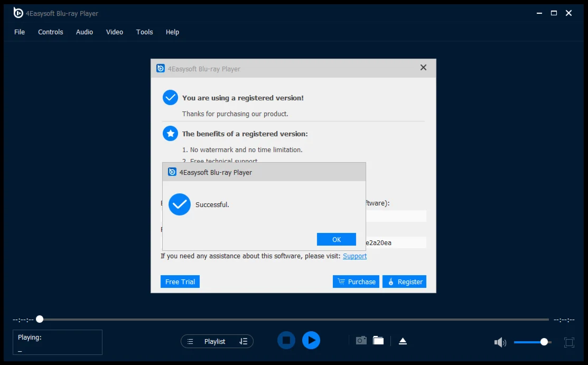Screen dimensions: 588x365
Task: Select the Free Trial button
Action: (x=180, y=282)
